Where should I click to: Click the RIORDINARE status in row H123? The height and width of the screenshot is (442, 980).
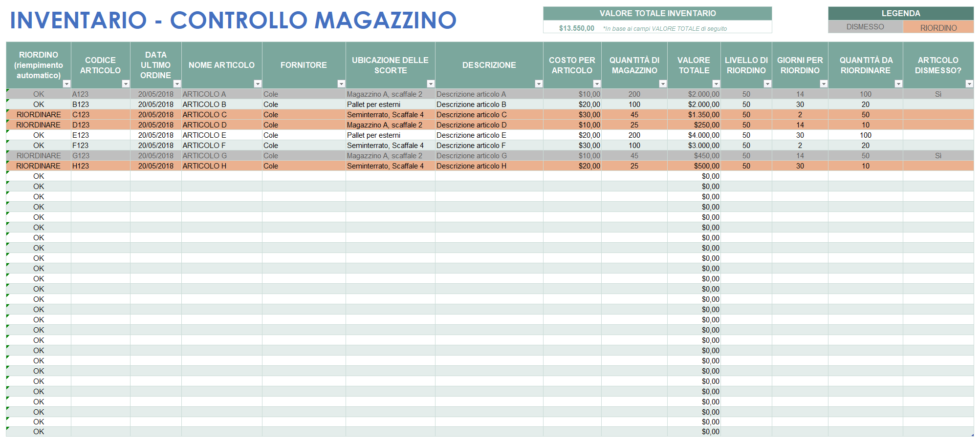pyautogui.click(x=39, y=166)
